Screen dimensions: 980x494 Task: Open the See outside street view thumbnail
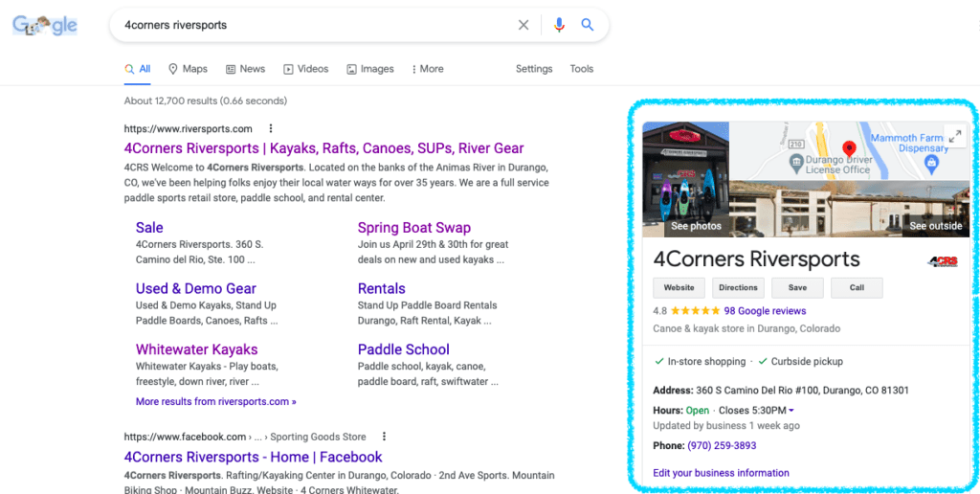coord(850,209)
